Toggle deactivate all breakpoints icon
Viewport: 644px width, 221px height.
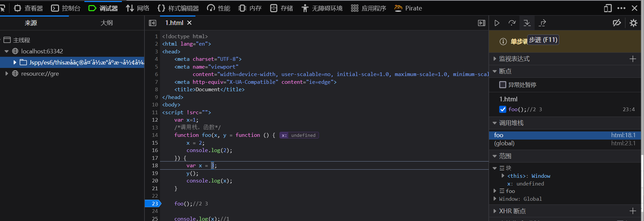click(617, 23)
